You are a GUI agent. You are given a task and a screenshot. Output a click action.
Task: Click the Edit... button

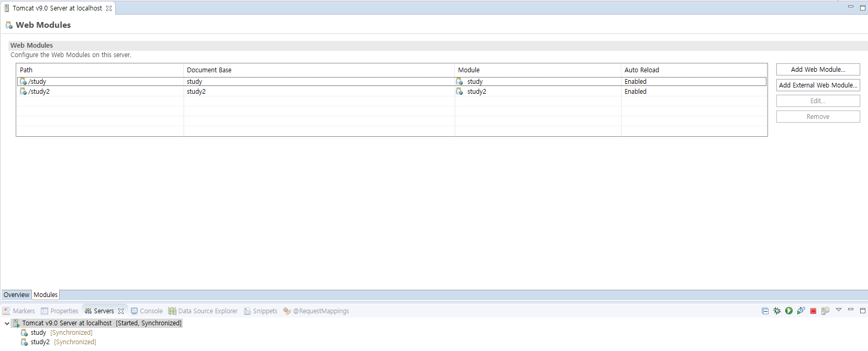pyautogui.click(x=818, y=101)
